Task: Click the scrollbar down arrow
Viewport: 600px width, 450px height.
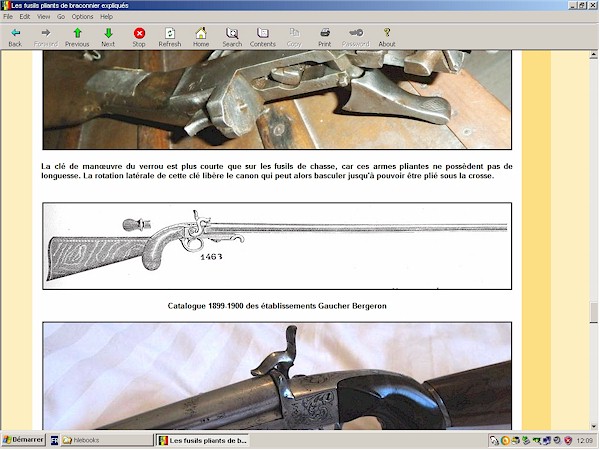Action: pyautogui.click(x=593, y=426)
